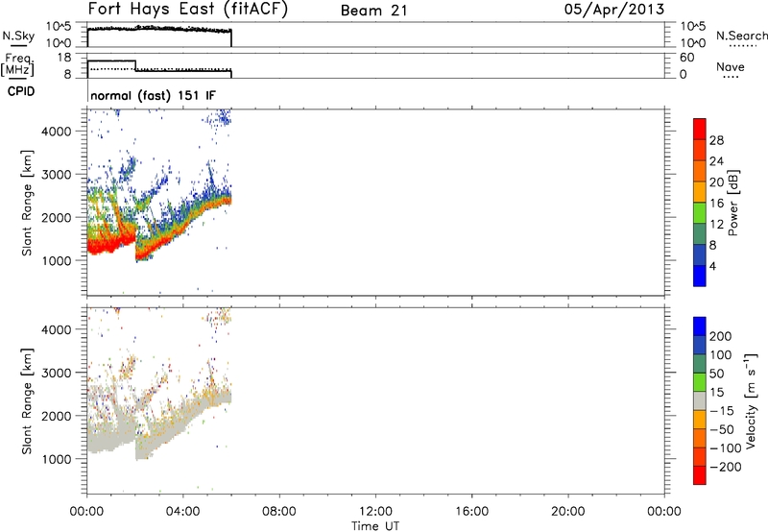This screenshot has width=768, height=532.
Task: Click the '4' power colorbar tick label
Action: coord(712,266)
